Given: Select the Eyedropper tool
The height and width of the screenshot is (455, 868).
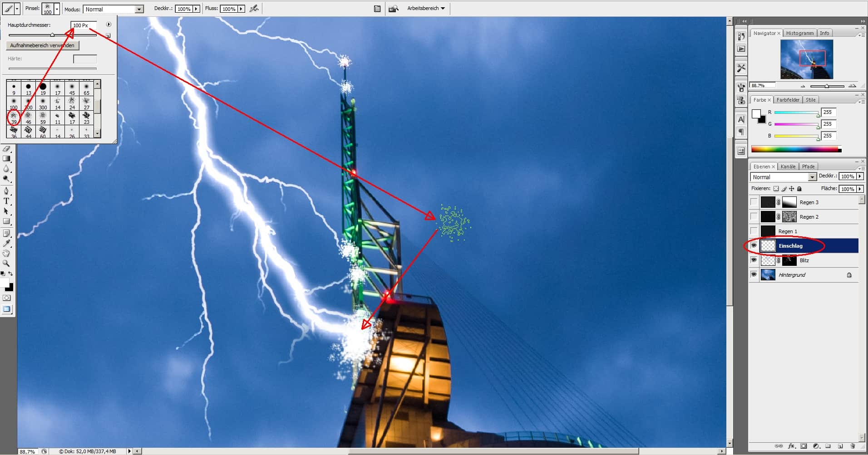Looking at the screenshot, I should click(6, 244).
